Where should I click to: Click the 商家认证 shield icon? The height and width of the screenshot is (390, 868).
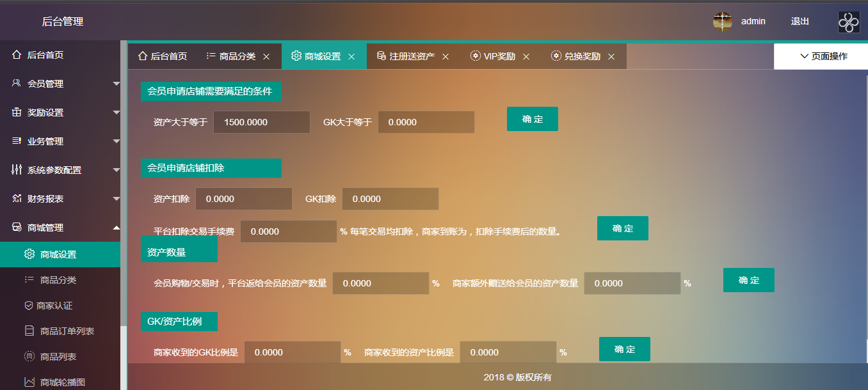click(29, 306)
